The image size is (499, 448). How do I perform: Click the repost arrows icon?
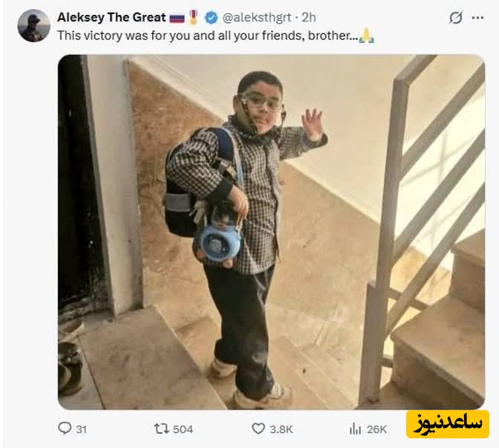162,429
